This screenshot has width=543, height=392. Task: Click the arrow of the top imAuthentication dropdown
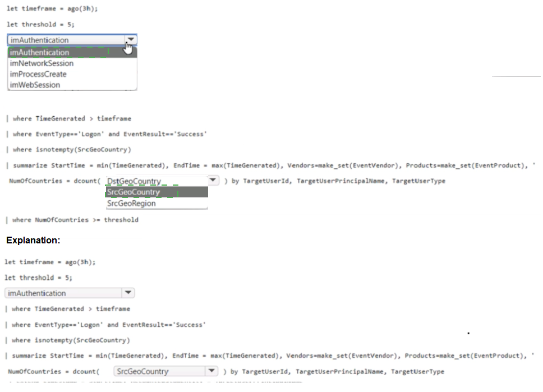tap(130, 40)
